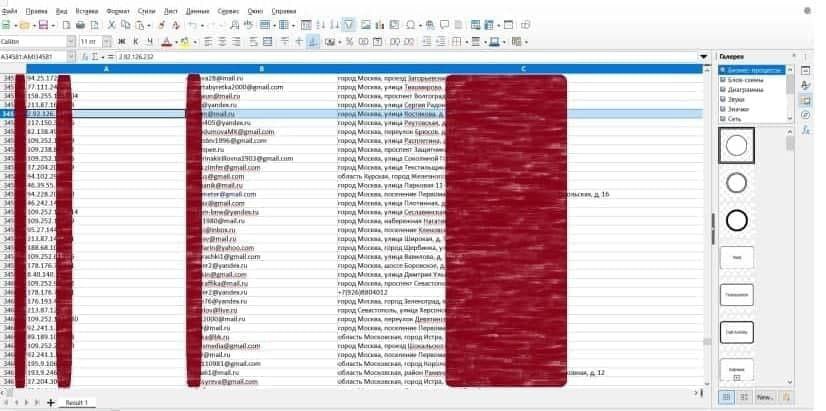
Task: Toggle Wrap text icon
Action: pyautogui.click(x=253, y=42)
